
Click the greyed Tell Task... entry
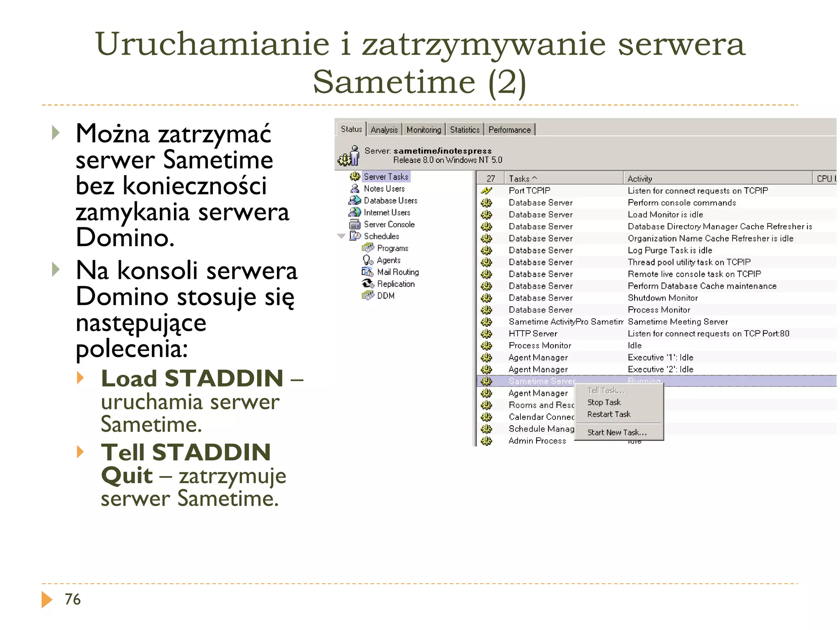point(606,390)
